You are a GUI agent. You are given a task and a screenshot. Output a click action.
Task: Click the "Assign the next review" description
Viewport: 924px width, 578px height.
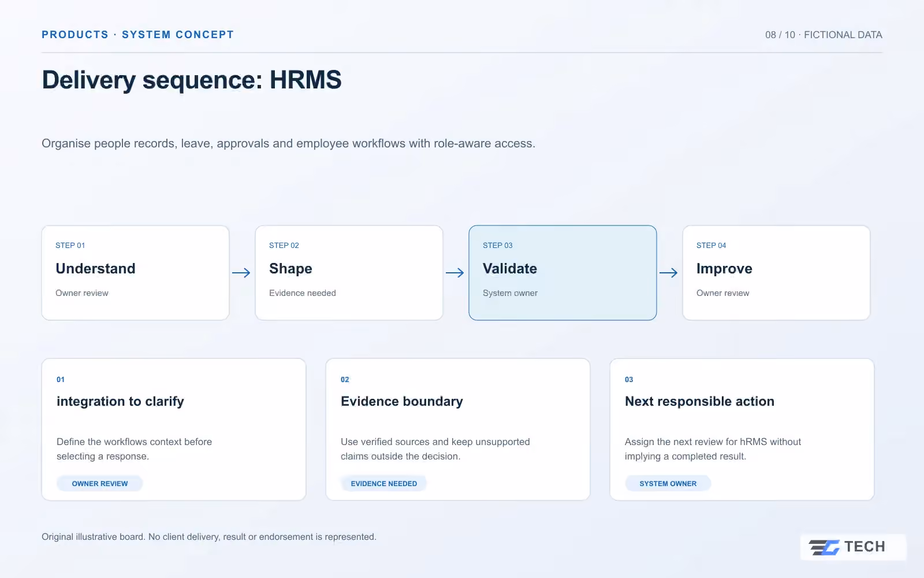coord(713,449)
